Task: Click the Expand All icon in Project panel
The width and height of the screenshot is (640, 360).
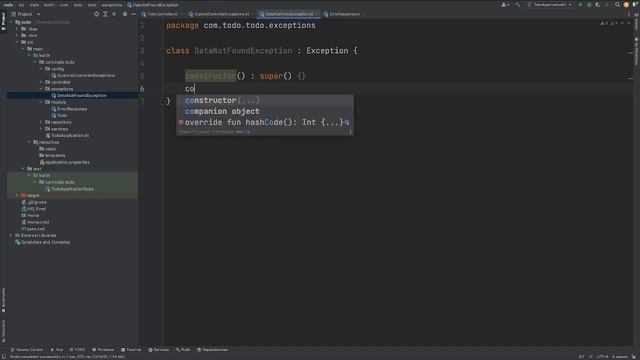Action: coord(105,14)
